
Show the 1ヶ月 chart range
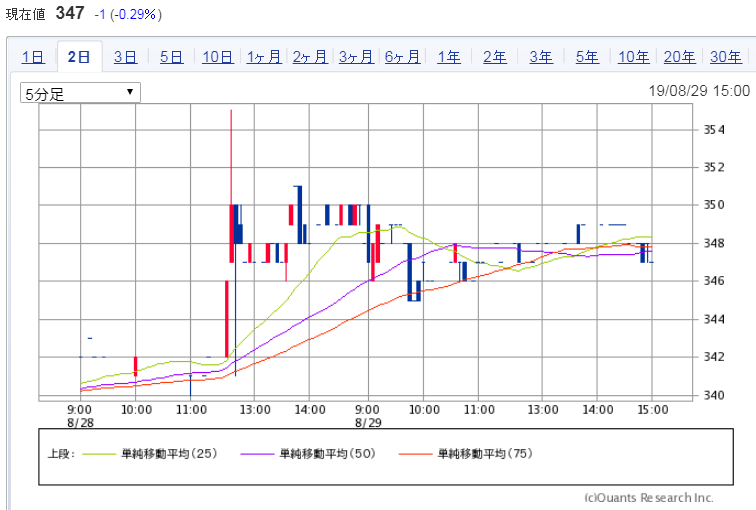pos(264,57)
